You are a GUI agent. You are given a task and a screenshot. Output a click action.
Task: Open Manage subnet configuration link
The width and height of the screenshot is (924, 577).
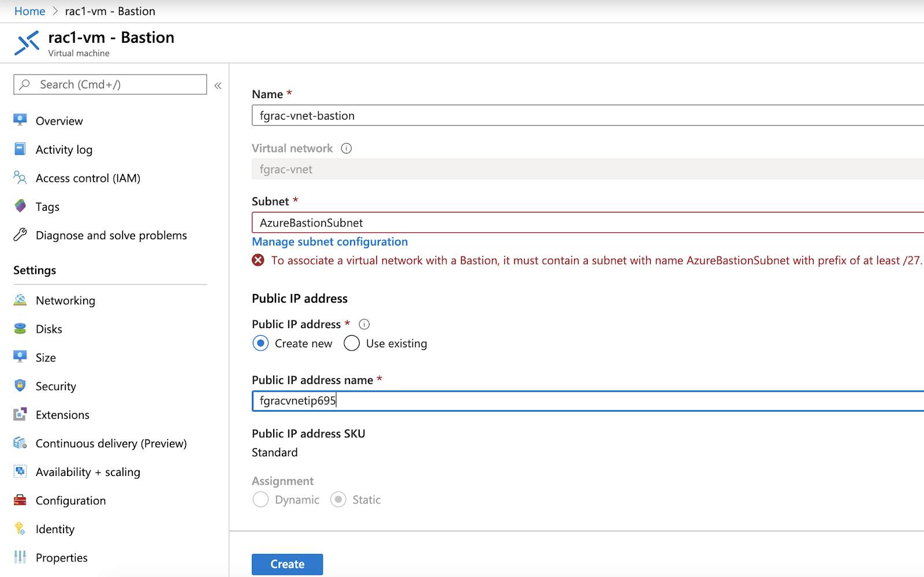click(329, 241)
